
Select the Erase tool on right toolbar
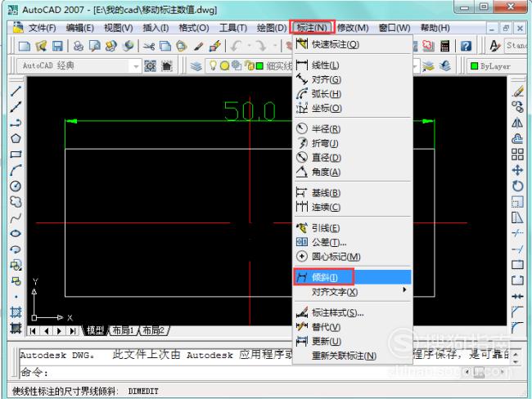point(518,92)
